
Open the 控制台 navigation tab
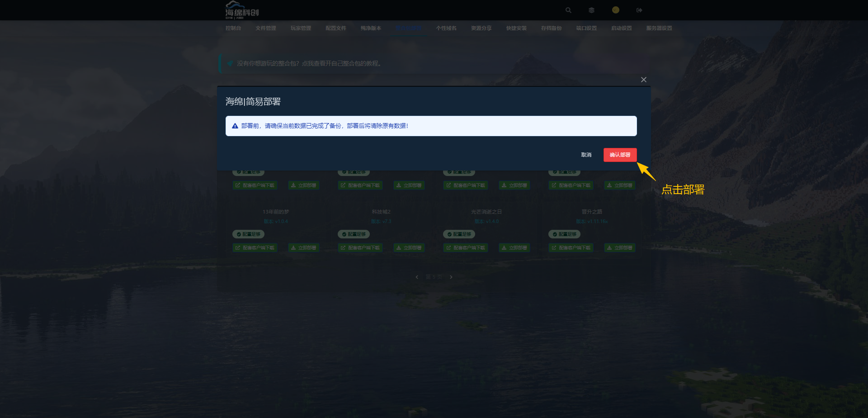233,28
